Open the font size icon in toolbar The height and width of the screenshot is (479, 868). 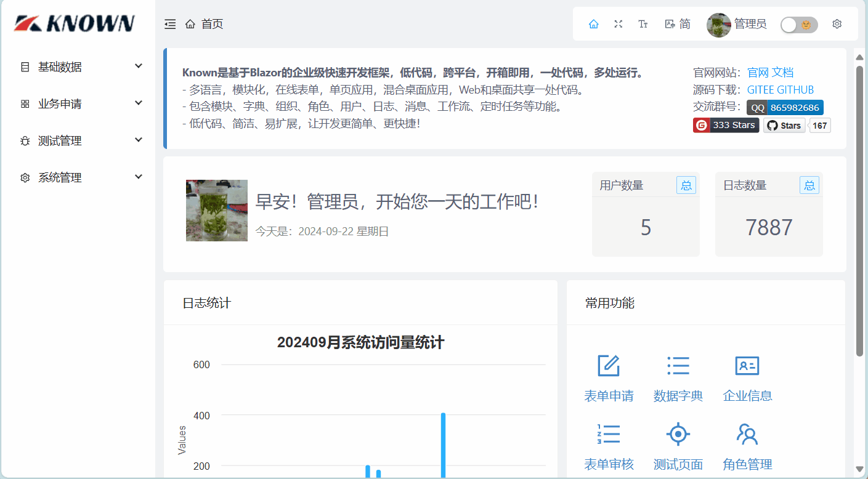(643, 24)
